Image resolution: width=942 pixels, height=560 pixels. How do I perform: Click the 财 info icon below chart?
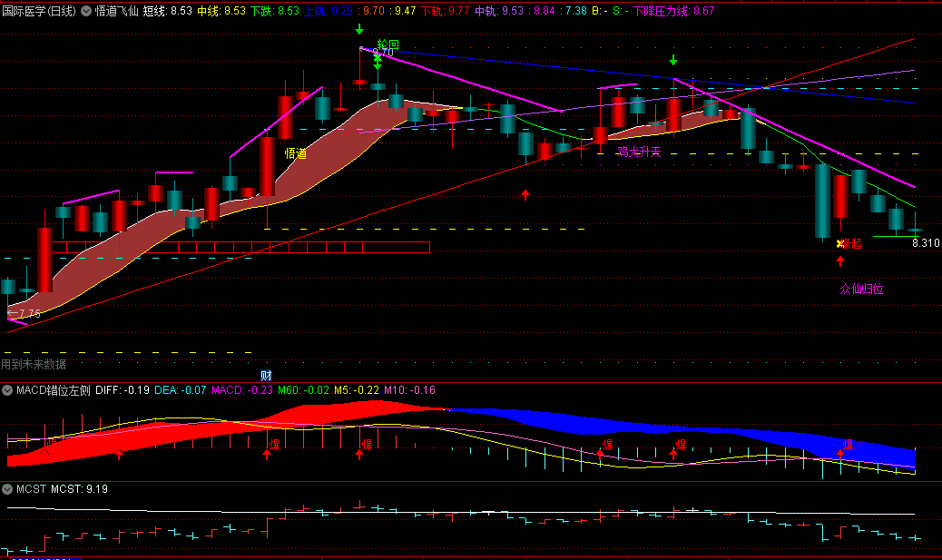pos(266,376)
